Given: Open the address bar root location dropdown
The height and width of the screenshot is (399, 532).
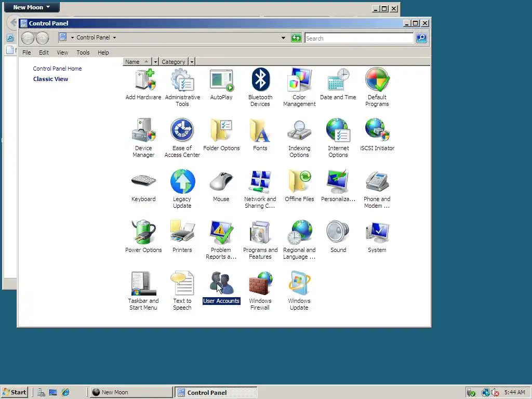Looking at the screenshot, I should click(x=72, y=37).
